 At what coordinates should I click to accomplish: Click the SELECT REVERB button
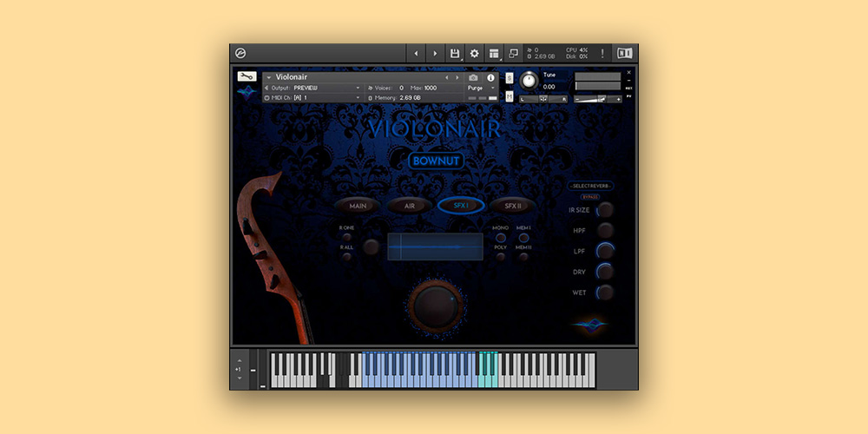click(x=591, y=186)
